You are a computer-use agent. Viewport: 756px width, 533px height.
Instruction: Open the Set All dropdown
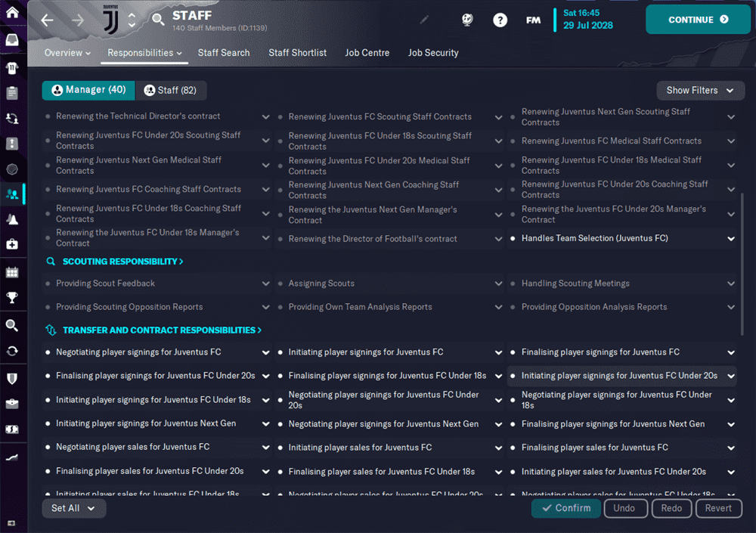pyautogui.click(x=73, y=508)
